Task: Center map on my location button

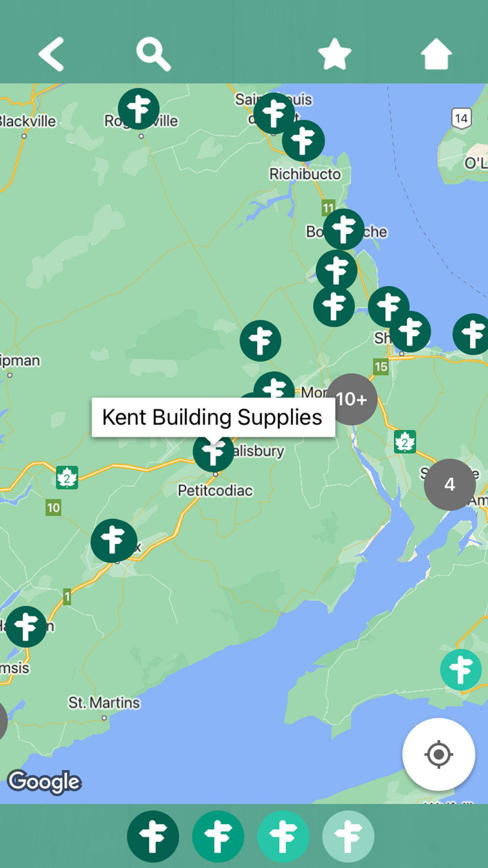Action: [x=438, y=754]
